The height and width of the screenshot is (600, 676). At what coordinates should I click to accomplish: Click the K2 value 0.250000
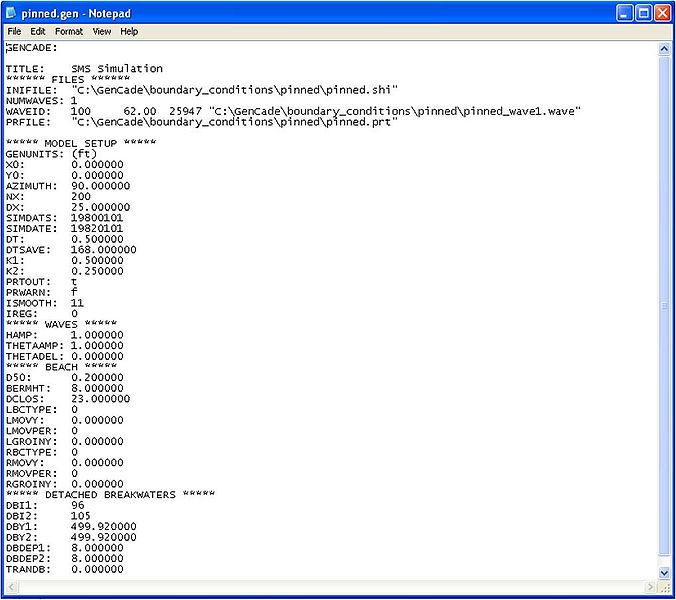pyautogui.click(x=97, y=271)
